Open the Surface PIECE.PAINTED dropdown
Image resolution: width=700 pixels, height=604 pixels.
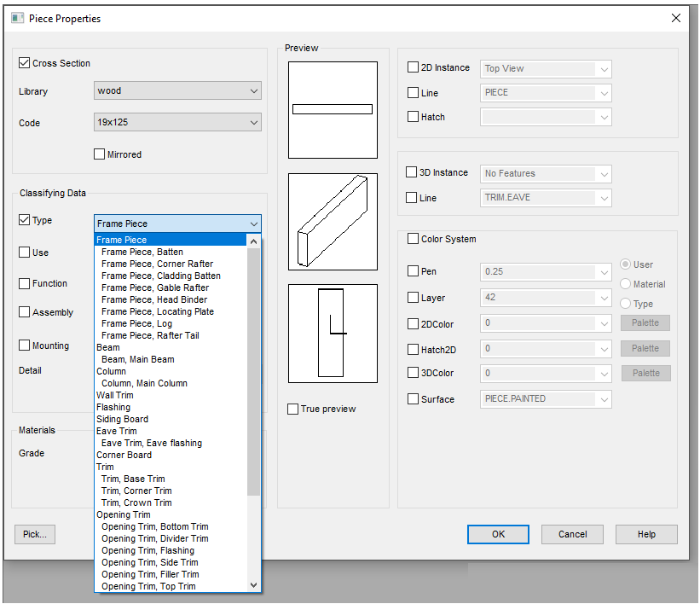(x=546, y=399)
